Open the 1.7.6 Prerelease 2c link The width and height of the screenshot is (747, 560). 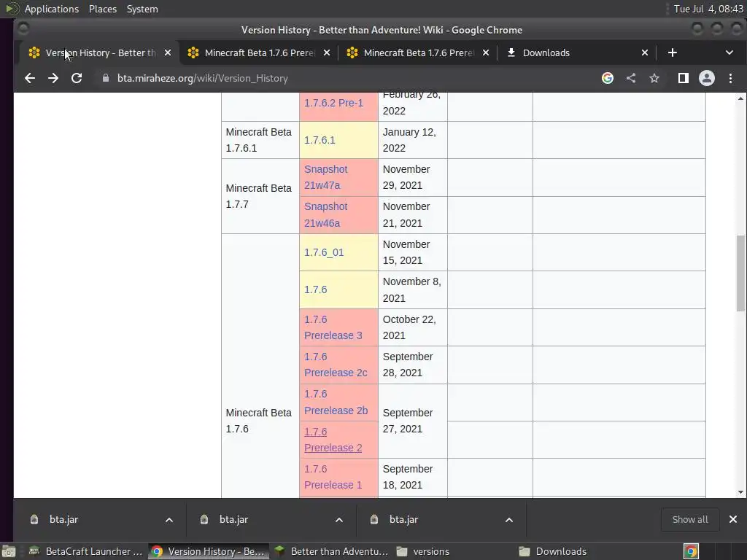(336, 365)
